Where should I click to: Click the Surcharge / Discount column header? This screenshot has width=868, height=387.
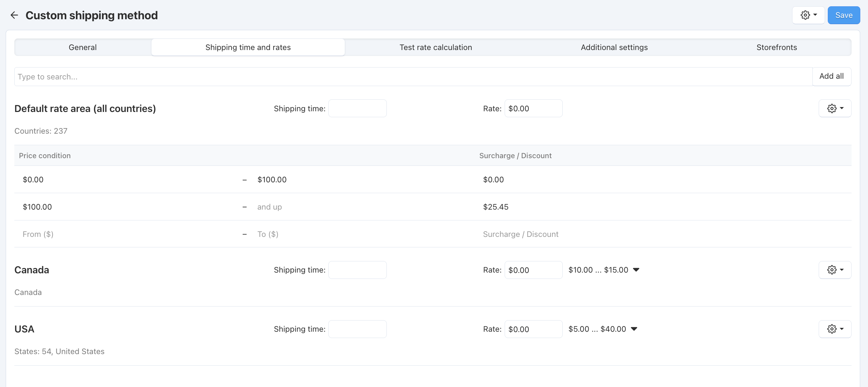coord(515,156)
